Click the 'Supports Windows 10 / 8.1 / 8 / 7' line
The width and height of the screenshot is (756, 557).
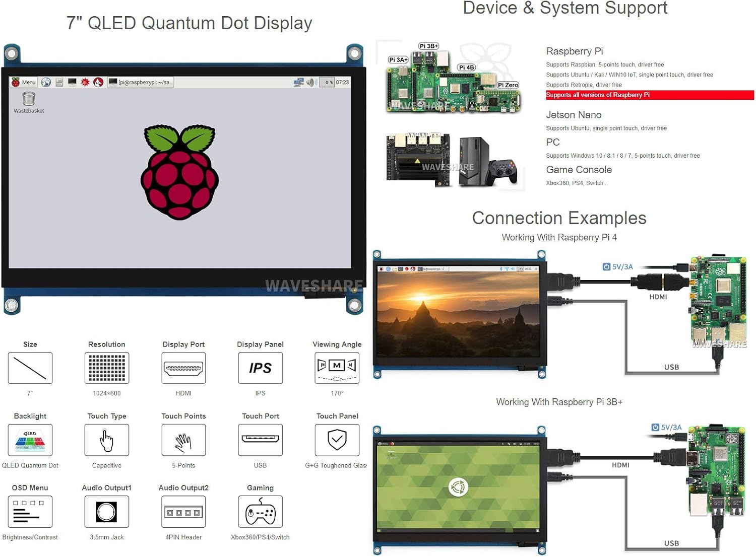623,156
